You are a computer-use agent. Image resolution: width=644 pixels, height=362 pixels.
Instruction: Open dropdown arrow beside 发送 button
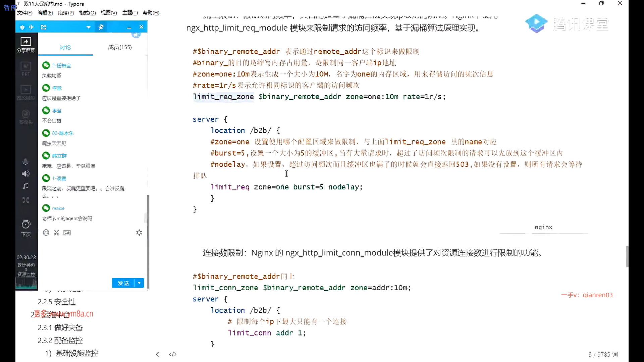tap(139, 283)
